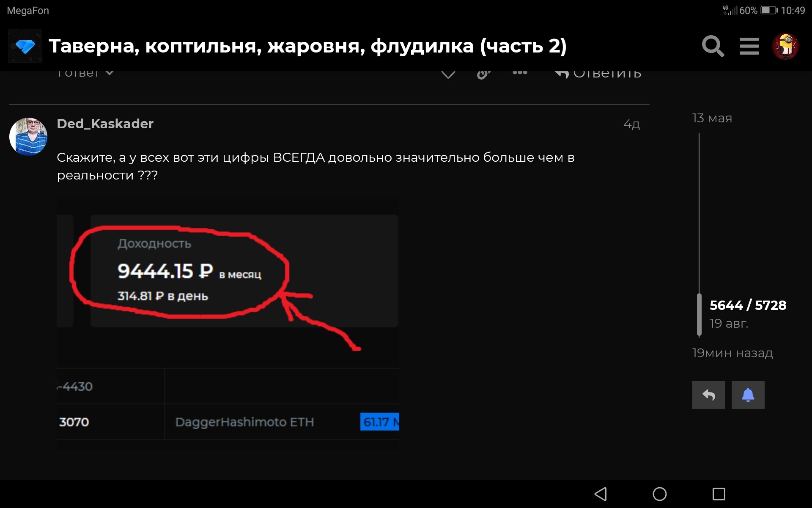Viewport: 812px width, 508px height.
Task: Tap the Android home circle button
Action: coord(659,494)
